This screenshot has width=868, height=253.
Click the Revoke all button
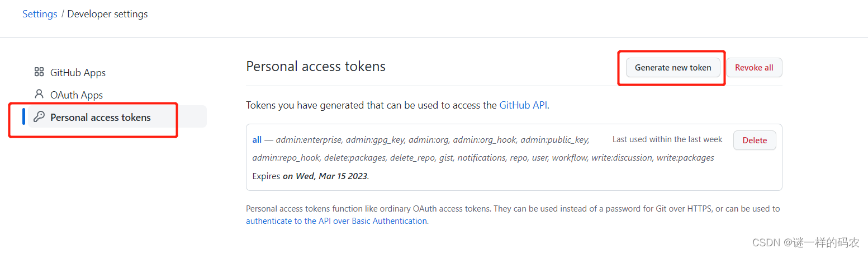[754, 68]
